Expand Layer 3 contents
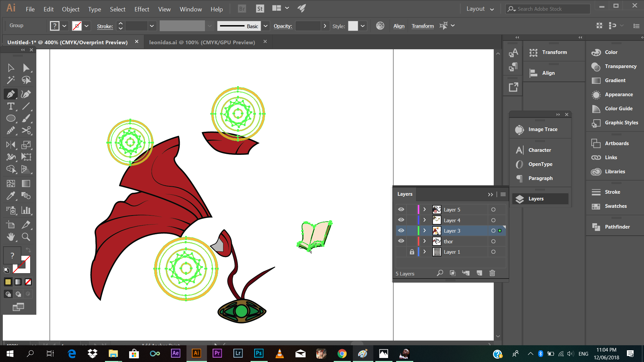 (425, 231)
